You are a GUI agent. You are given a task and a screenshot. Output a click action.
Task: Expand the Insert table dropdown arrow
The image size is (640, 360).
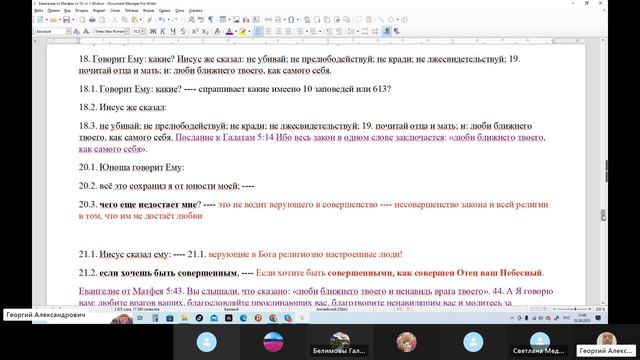(x=229, y=20)
